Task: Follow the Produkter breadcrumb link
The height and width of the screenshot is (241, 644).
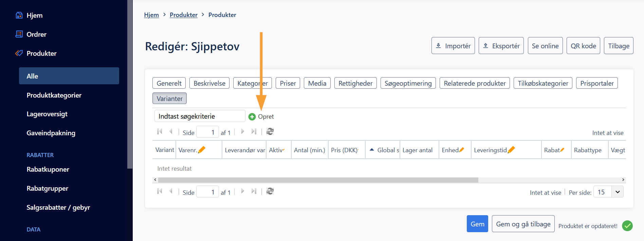Action: [183, 15]
